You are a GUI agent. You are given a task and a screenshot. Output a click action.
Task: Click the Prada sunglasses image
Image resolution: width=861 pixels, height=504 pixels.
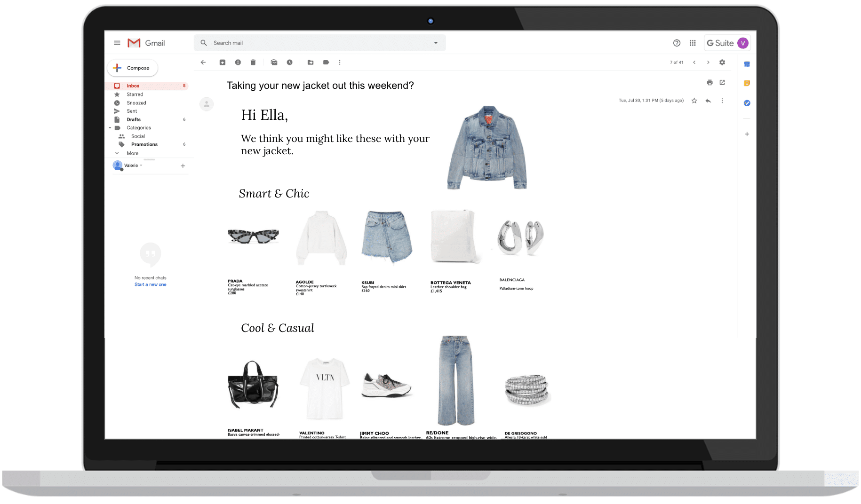253,236
